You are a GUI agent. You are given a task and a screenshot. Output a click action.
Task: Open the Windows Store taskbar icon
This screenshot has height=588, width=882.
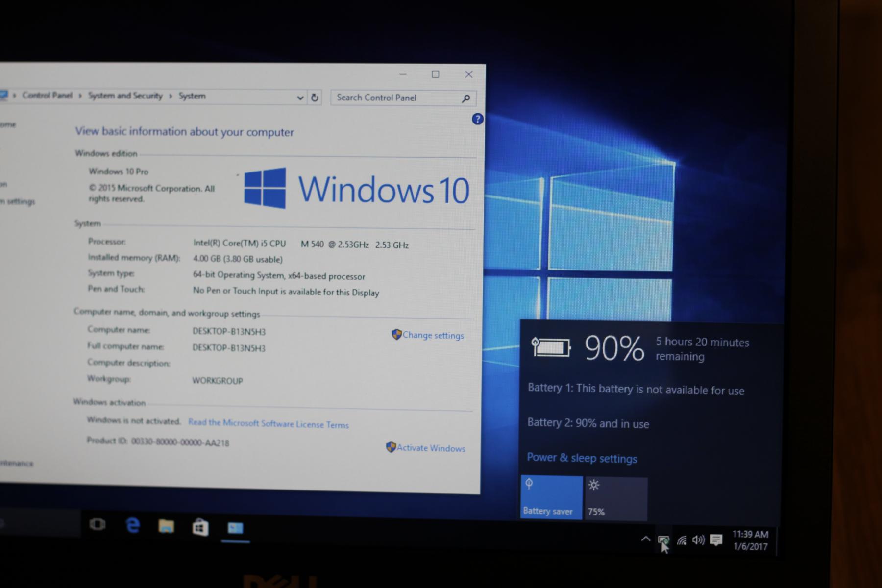coord(200,527)
